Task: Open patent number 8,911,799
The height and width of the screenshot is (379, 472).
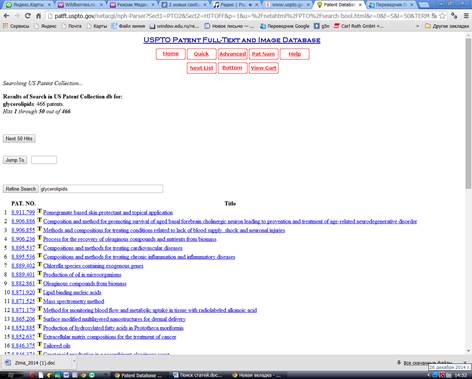Action: [x=23, y=212]
